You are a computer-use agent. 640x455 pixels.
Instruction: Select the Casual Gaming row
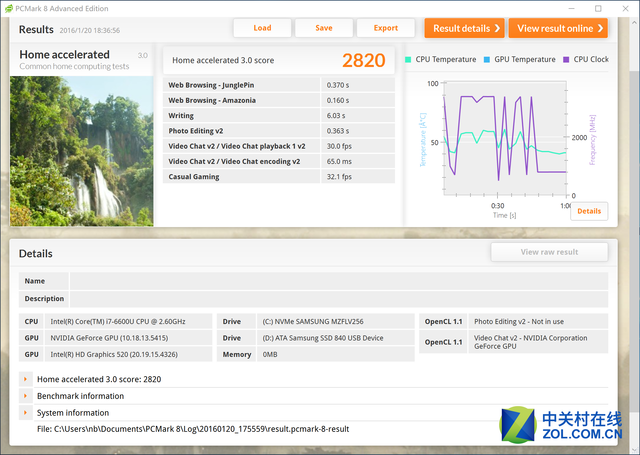point(279,177)
